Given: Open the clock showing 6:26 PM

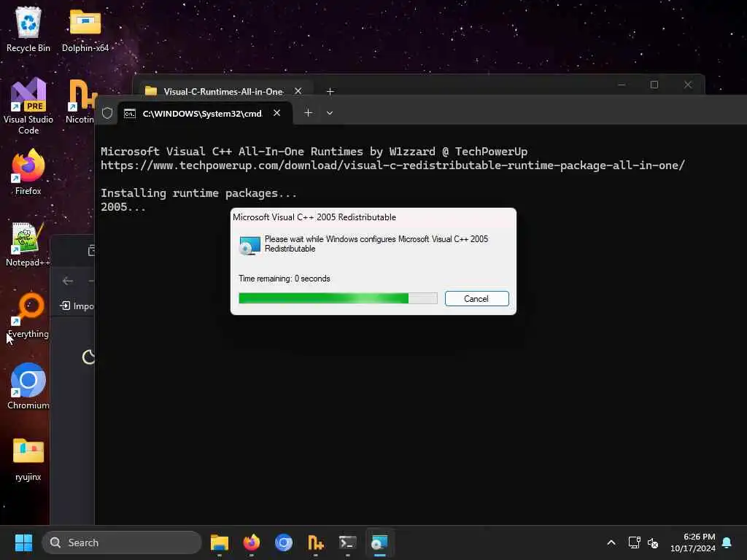Looking at the screenshot, I should click(x=693, y=542).
